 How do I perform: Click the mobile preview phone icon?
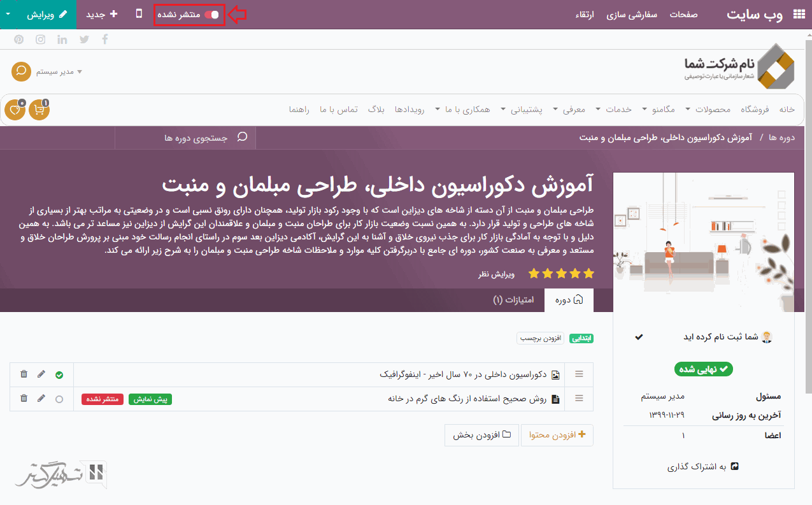pyautogui.click(x=139, y=14)
